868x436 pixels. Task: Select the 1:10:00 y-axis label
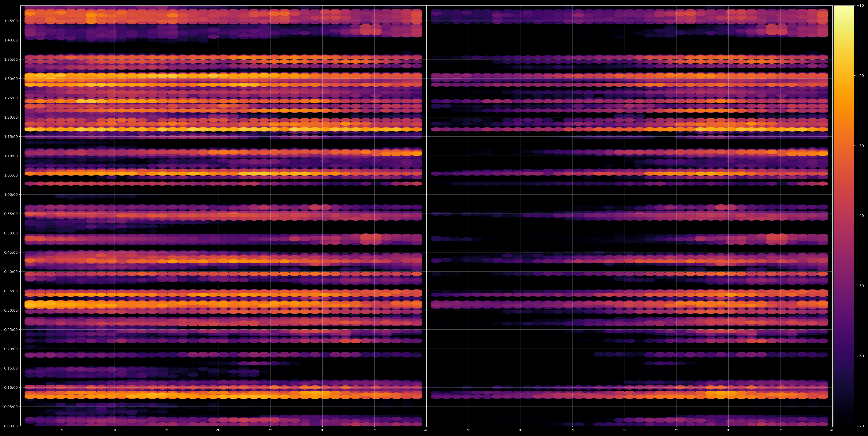[x=11, y=156]
